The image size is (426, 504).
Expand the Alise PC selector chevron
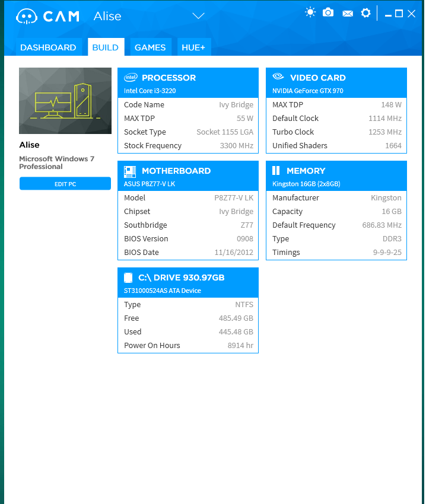coord(198,16)
